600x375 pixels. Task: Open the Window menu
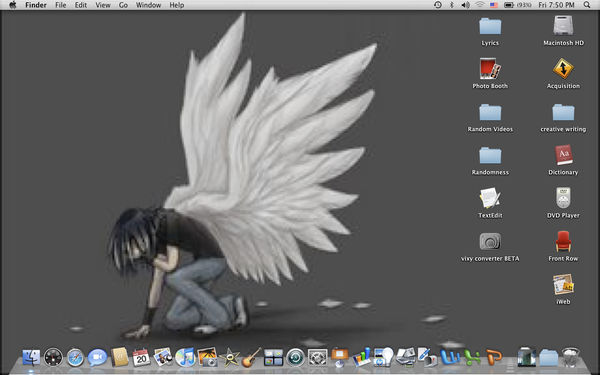coord(148,5)
